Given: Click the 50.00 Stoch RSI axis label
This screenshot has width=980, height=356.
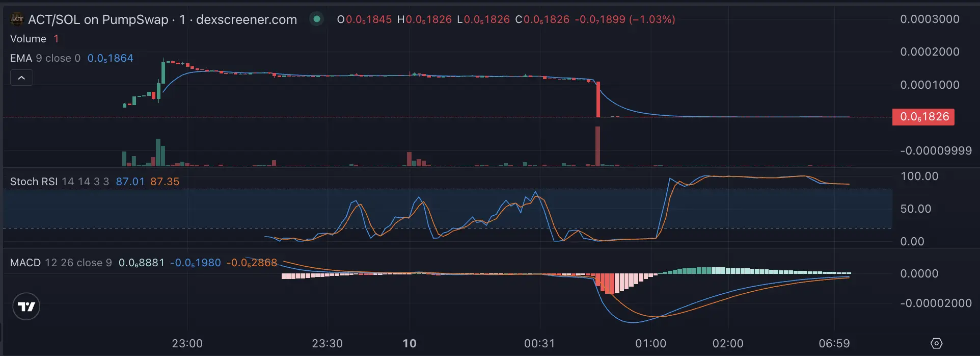Looking at the screenshot, I should (916, 209).
